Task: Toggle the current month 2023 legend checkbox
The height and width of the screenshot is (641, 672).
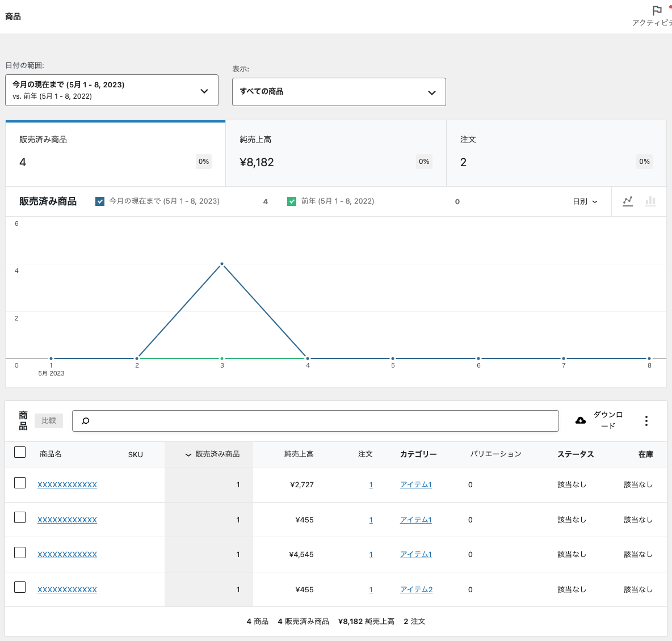Action: 100,201
